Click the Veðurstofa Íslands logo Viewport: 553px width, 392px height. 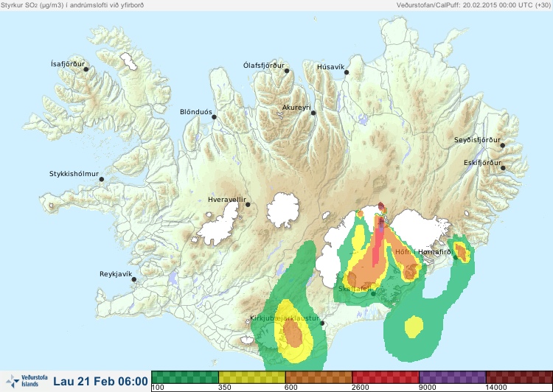click(x=27, y=381)
